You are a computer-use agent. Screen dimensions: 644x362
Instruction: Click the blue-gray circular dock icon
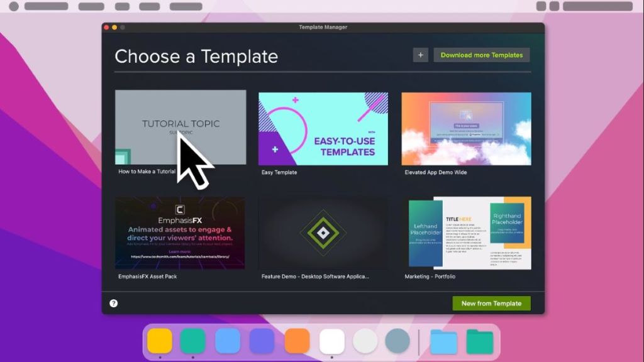[x=397, y=341]
